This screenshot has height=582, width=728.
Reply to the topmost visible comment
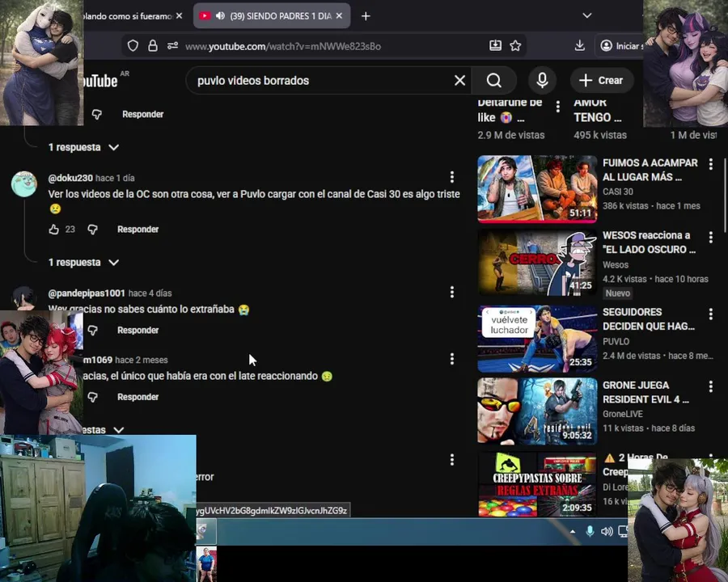tap(142, 114)
